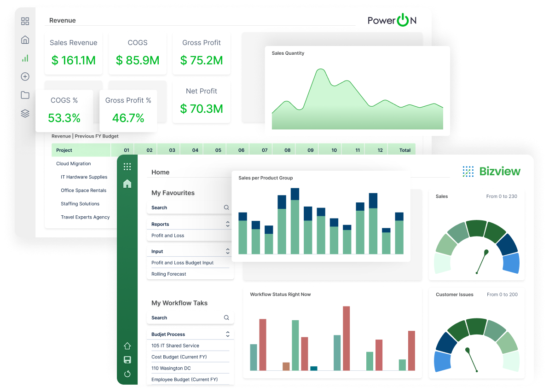Open the folder icon in the left sidebar
The height and width of the screenshot is (392, 549).
coord(25,95)
